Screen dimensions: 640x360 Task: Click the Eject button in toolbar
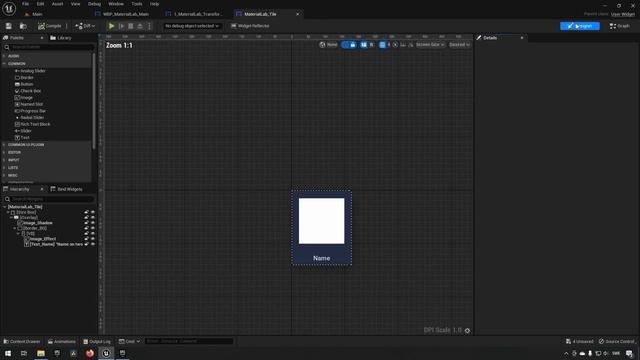tap(140, 26)
